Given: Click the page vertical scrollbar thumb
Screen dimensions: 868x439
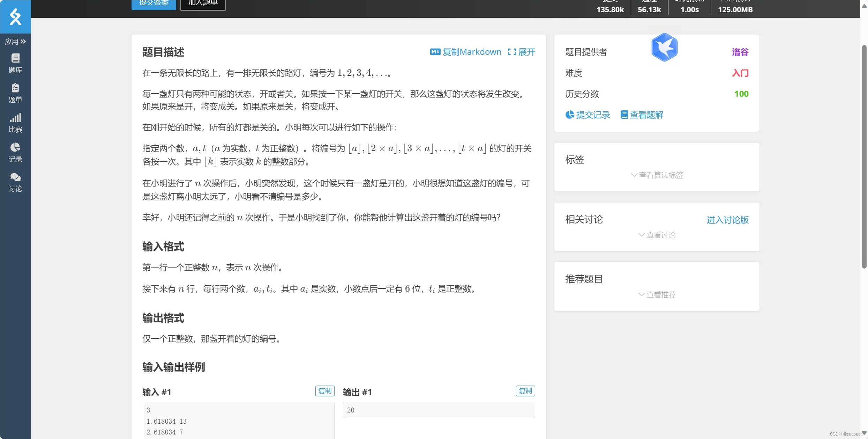Looking at the screenshot, I should point(864,157).
